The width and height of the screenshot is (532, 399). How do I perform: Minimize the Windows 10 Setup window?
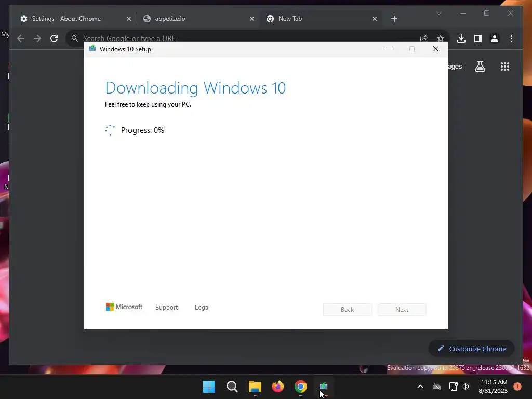tap(389, 49)
